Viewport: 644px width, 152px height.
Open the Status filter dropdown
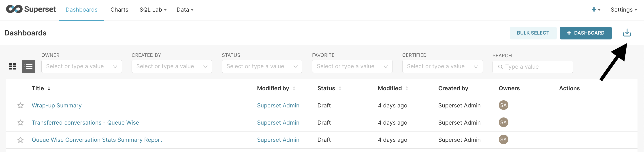262,66
